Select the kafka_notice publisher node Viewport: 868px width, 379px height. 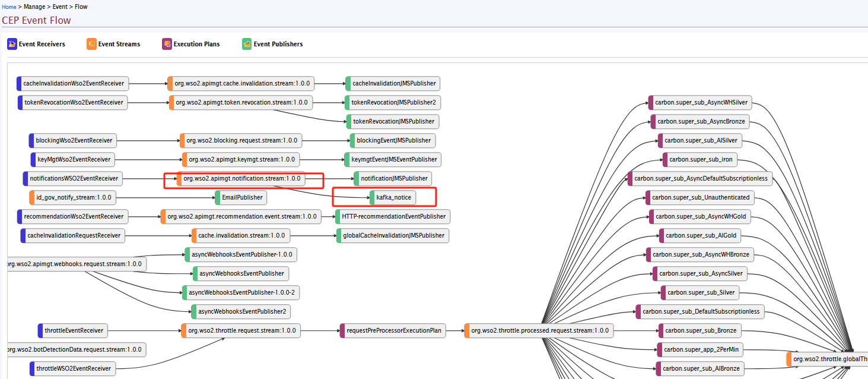point(393,197)
